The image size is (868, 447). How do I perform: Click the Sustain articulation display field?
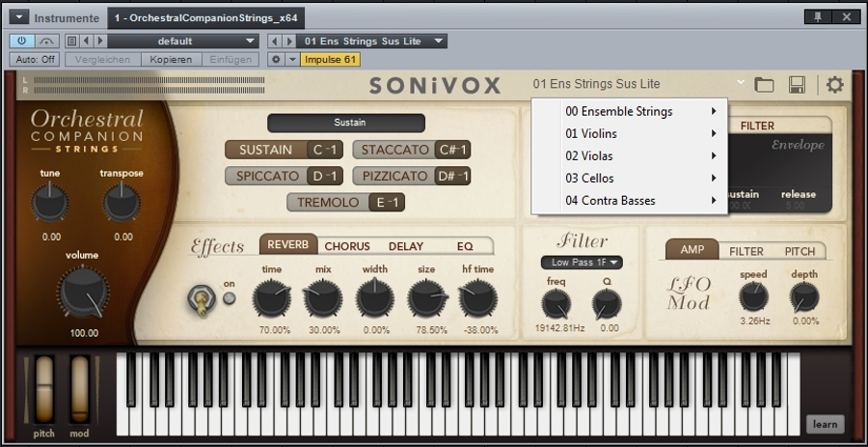coord(346,123)
